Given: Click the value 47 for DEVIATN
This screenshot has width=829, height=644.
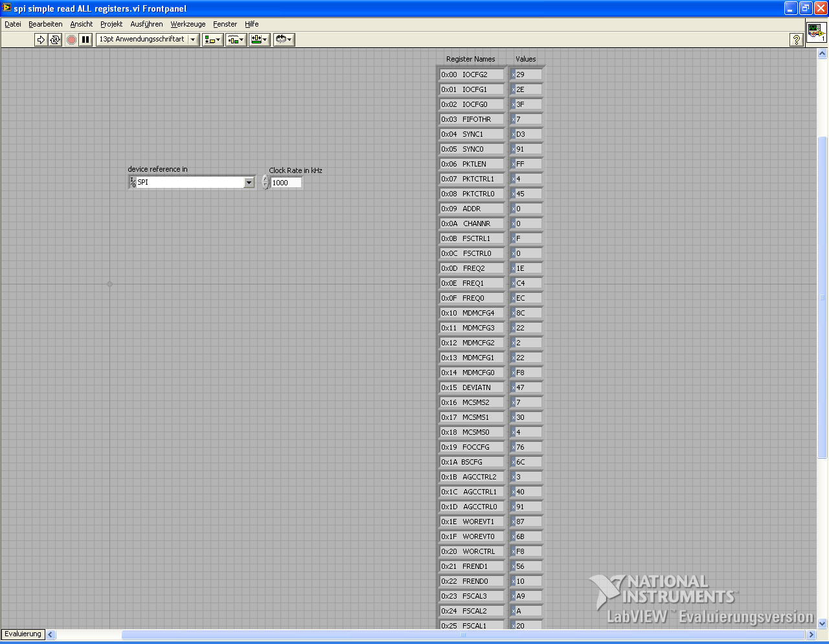Looking at the screenshot, I should (x=528, y=387).
